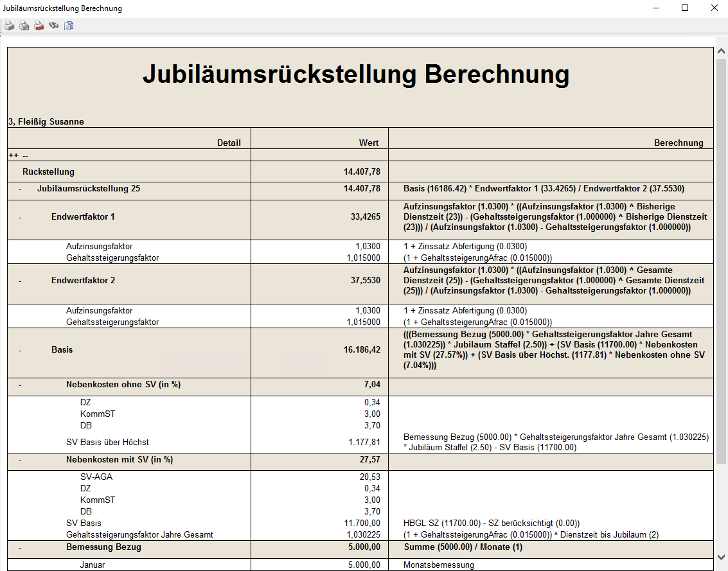Image resolution: width=728 pixels, height=571 pixels.
Task: Collapse the Bemessung Bezug section
Action: pos(20,548)
